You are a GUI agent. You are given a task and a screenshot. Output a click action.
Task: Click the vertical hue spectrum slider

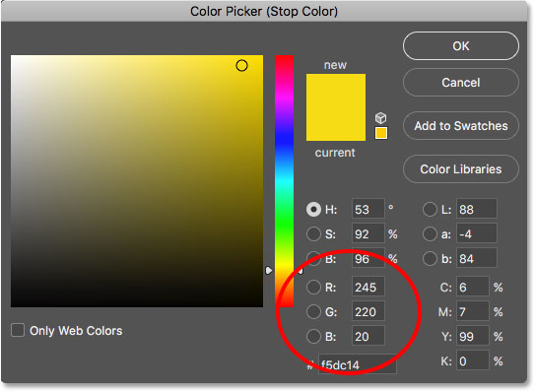pos(284,181)
